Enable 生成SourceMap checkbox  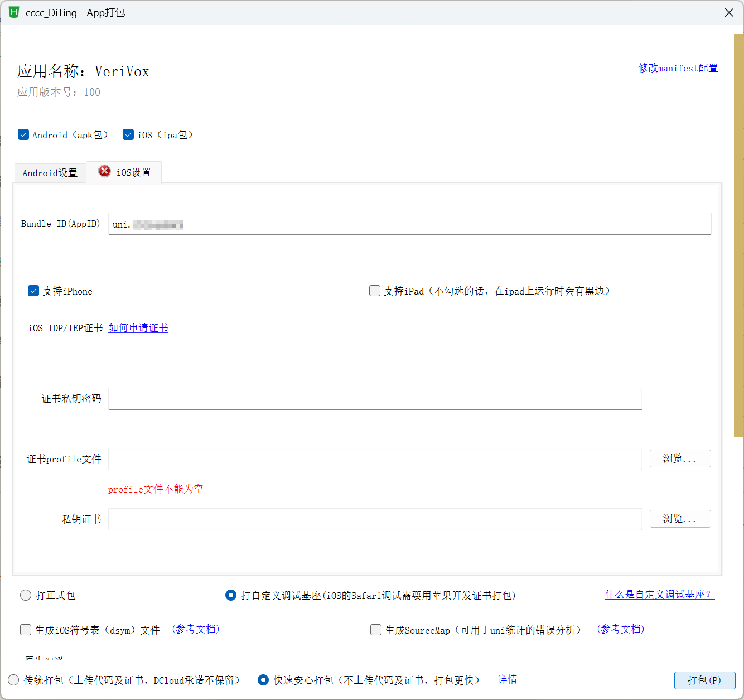click(x=376, y=630)
